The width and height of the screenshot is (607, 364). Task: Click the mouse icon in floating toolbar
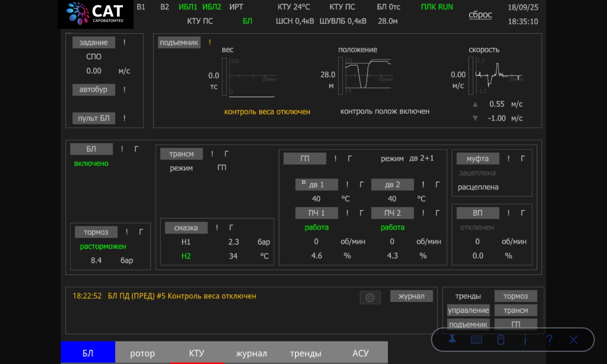click(x=501, y=340)
